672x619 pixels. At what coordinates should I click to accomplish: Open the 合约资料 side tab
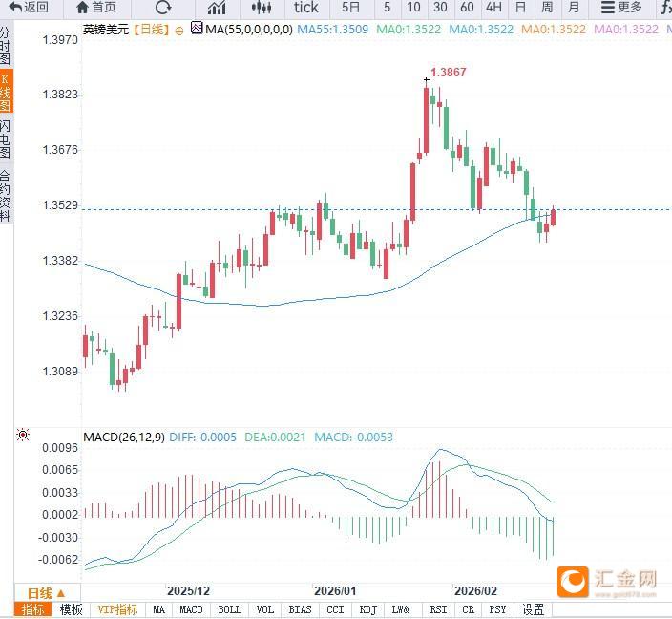5,196
